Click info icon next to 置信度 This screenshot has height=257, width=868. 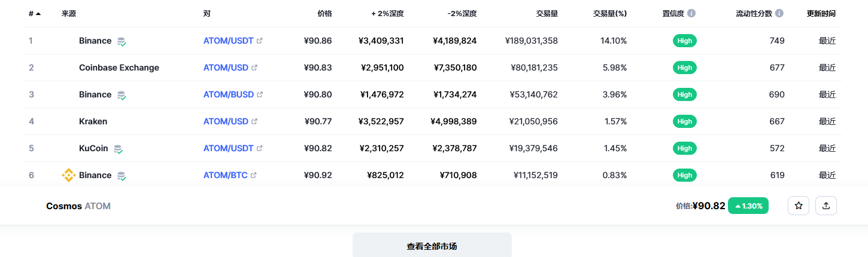pos(691,13)
